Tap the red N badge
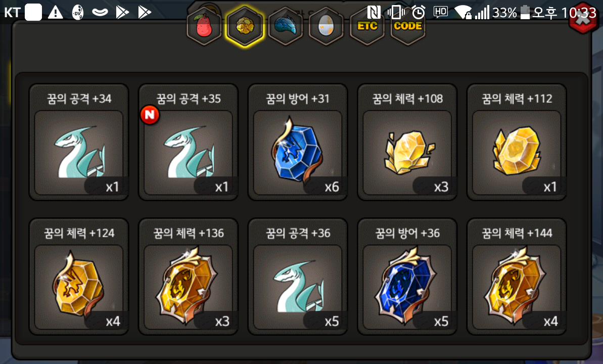This screenshot has height=364, width=603. 150,115
